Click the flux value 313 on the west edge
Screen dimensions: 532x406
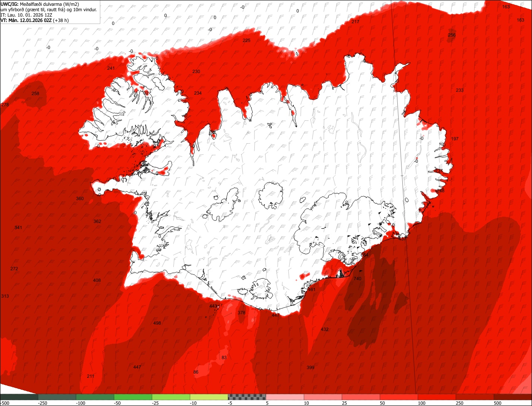click(x=5, y=296)
